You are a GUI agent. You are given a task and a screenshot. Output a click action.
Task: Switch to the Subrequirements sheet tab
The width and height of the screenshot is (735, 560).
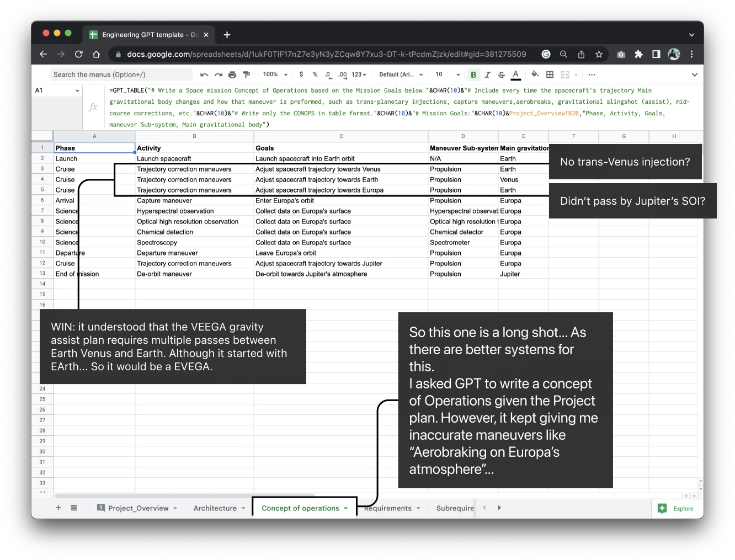(x=455, y=508)
